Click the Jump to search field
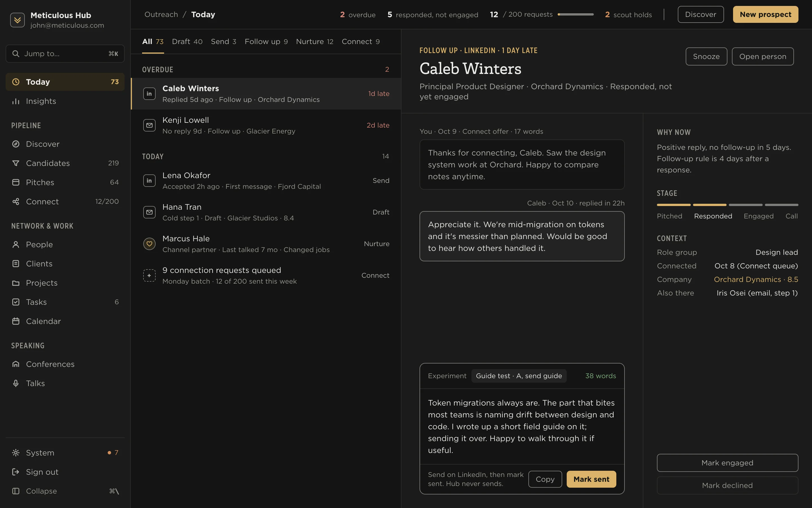Viewport: 812px width, 508px height. [x=65, y=53]
